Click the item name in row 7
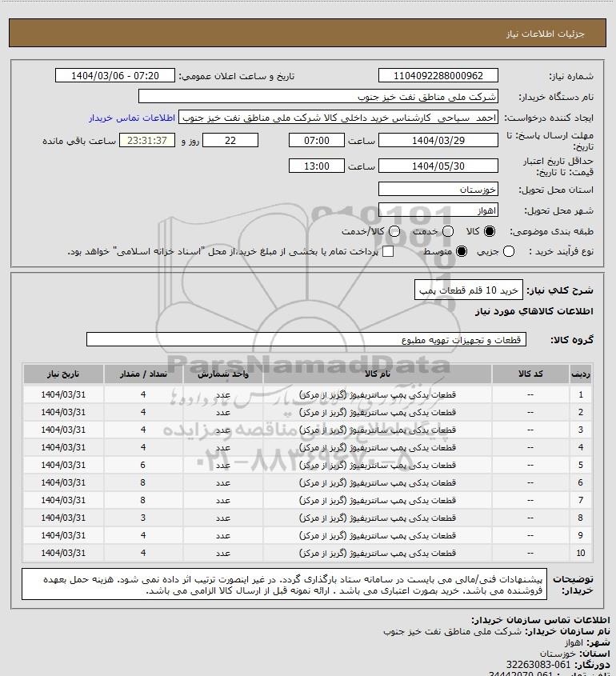This screenshot has height=676, width=616. (377, 500)
